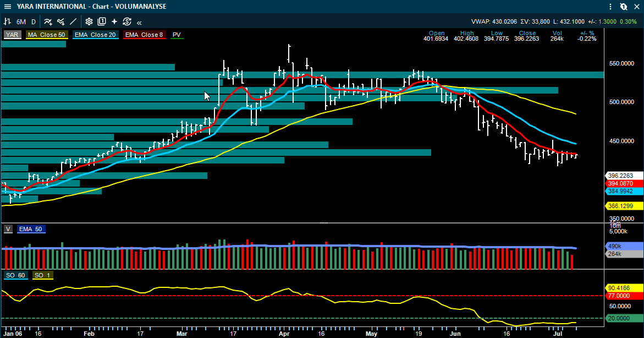Click the May label on time axis
The width and height of the screenshot is (644, 338).
[x=371, y=334]
